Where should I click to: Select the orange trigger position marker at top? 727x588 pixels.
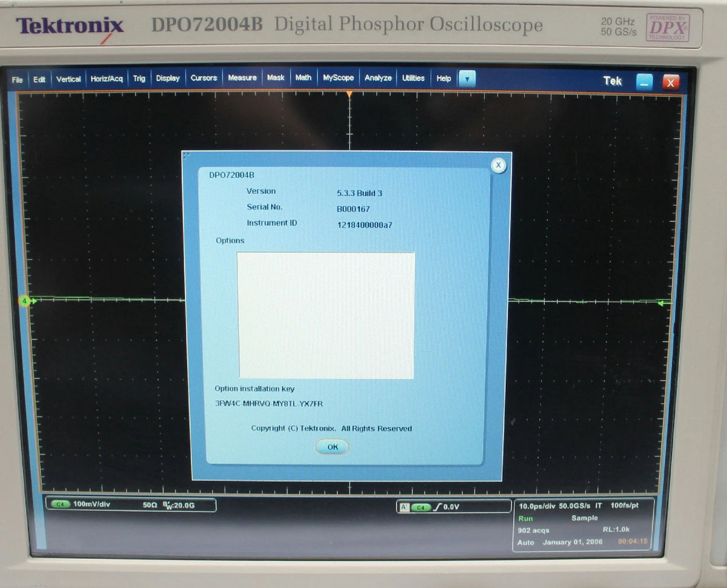pyautogui.click(x=349, y=94)
